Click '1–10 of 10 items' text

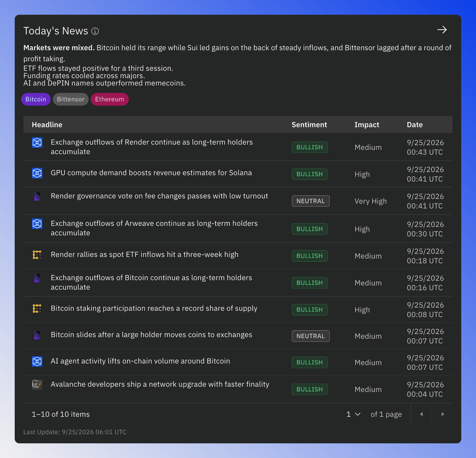(61, 414)
